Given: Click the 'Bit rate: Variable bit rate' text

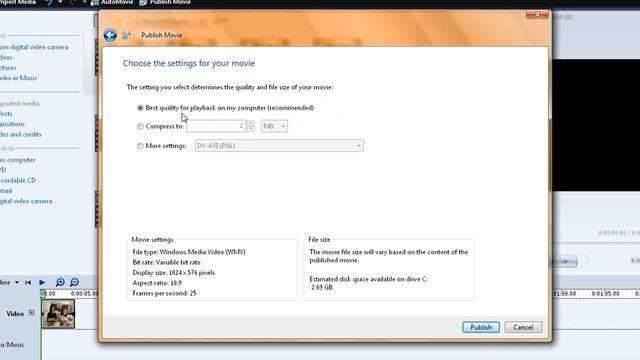Looking at the screenshot, I should [x=167, y=262].
